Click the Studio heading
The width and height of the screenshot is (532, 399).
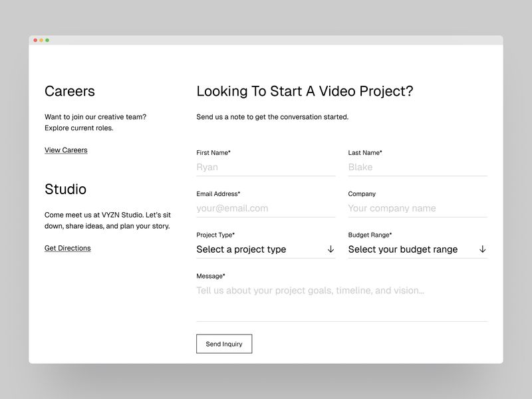[65, 190]
